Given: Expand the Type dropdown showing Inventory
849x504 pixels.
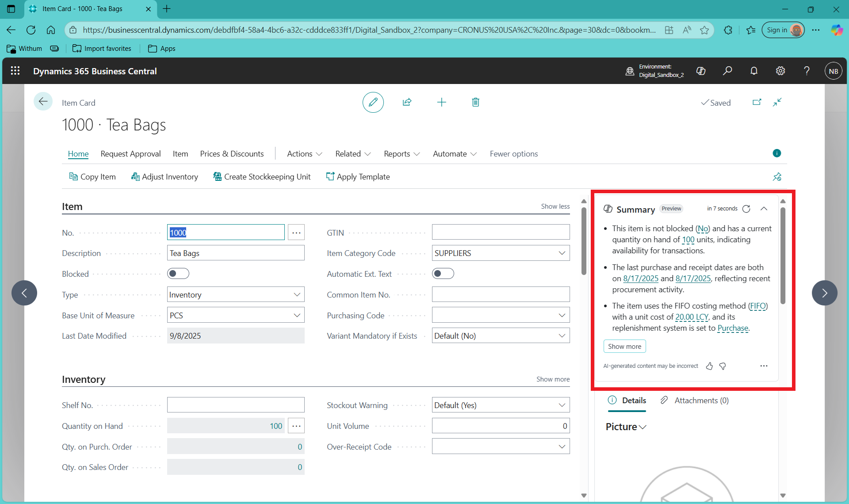Looking at the screenshot, I should (296, 294).
